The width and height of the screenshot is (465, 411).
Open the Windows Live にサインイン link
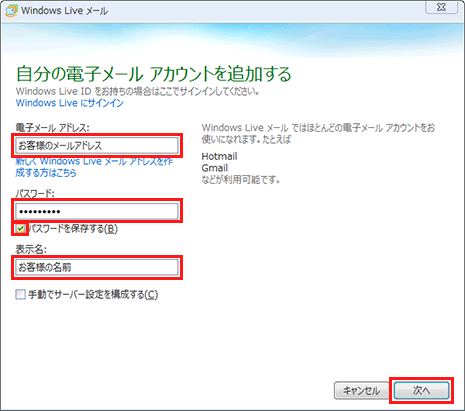70,103
